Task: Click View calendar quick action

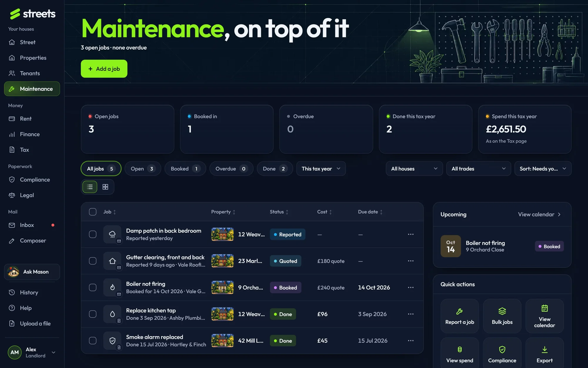Action: pos(544,316)
